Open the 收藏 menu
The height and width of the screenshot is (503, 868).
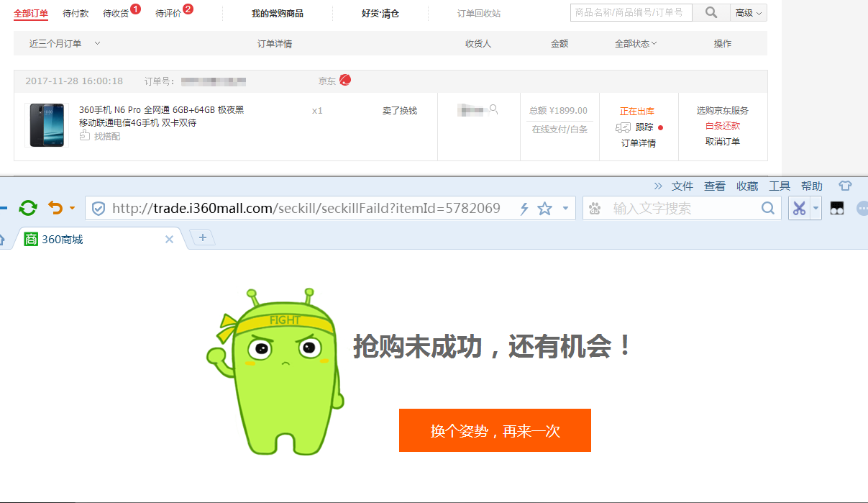[x=747, y=186]
